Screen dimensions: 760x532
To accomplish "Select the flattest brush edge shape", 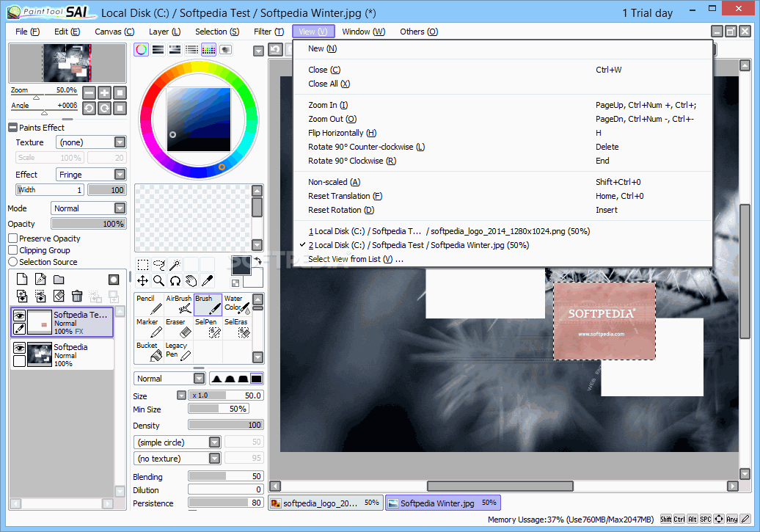I will tap(257, 379).
